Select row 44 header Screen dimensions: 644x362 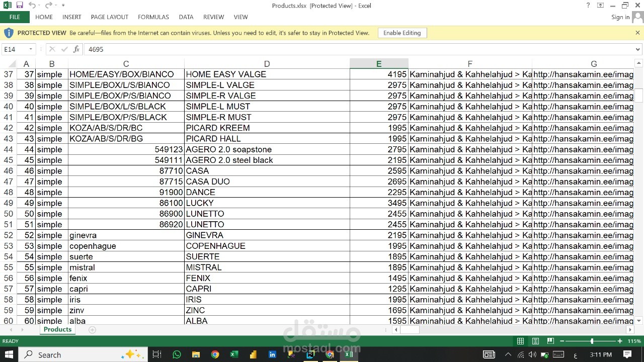click(8, 149)
